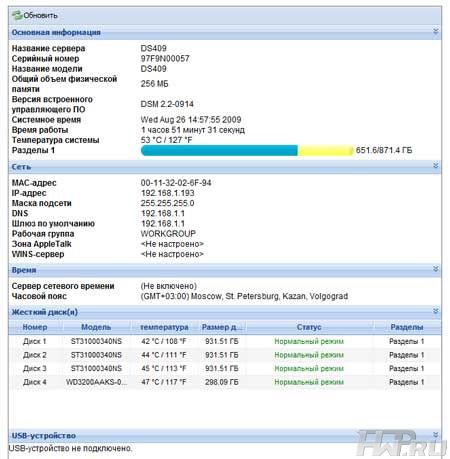Collapse the Время section

tap(435, 269)
